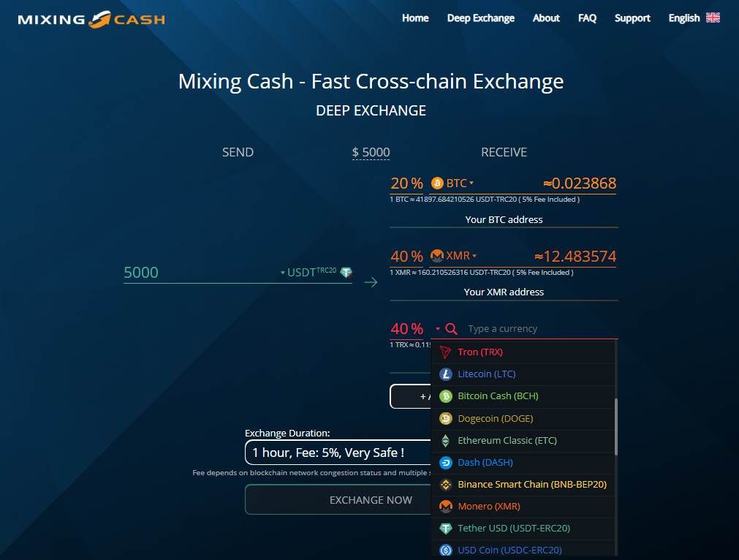Screen dimensions: 739x560
Task: Click the 1 BTC ≈ 41897.684210526 rate text
Action: (x=485, y=200)
